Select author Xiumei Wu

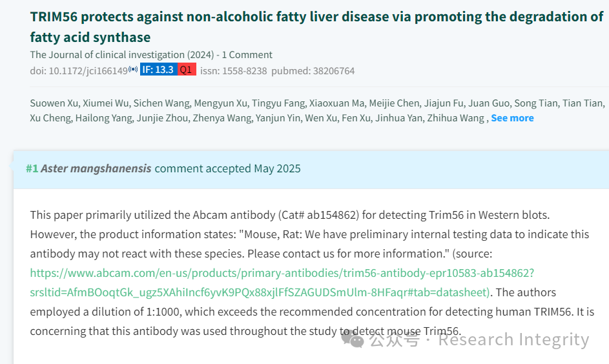(x=106, y=103)
